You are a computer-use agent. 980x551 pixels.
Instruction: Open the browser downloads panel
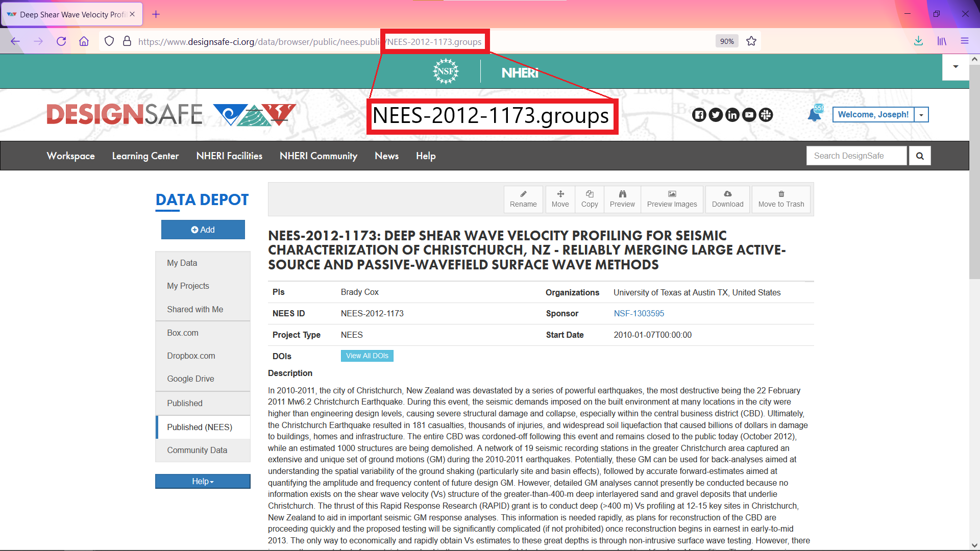tap(918, 41)
